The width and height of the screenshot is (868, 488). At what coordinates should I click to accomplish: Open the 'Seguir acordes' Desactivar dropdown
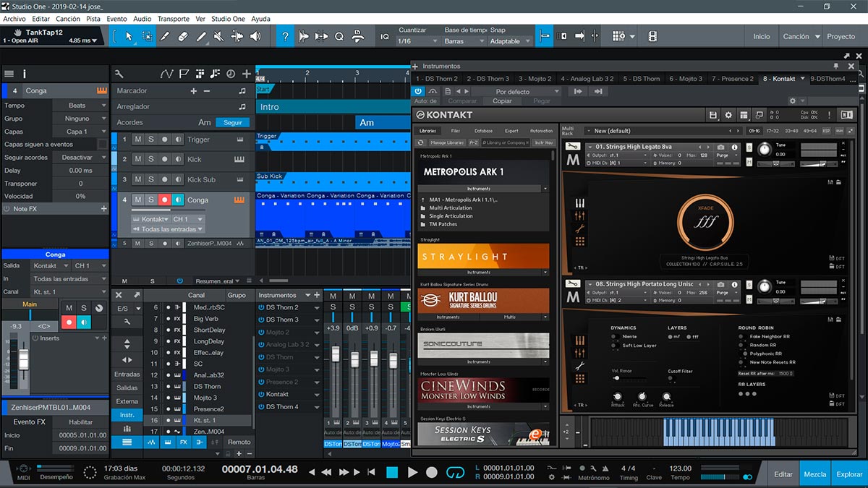pos(80,158)
